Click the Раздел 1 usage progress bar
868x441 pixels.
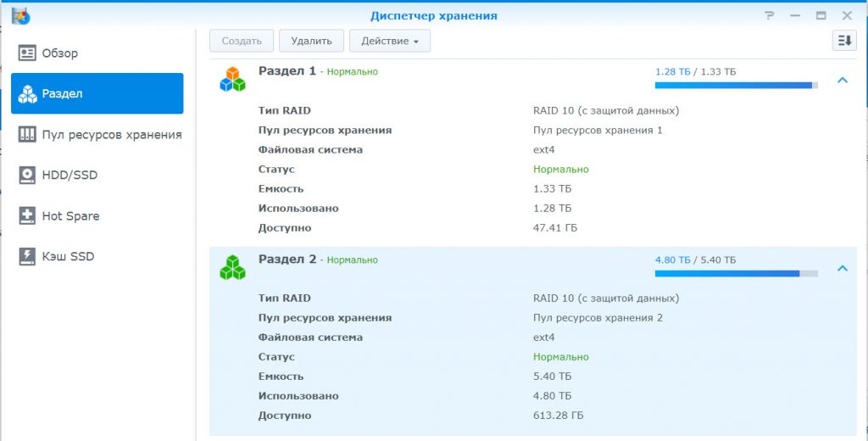[737, 86]
